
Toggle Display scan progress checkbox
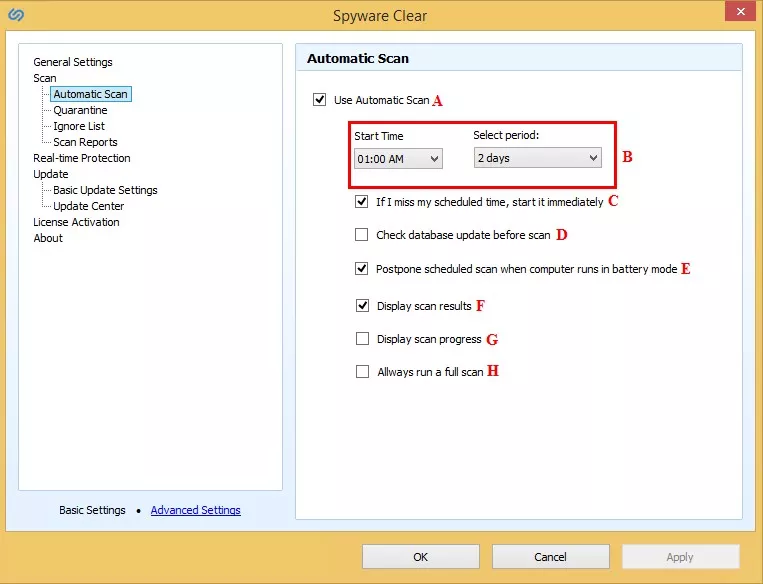click(362, 339)
